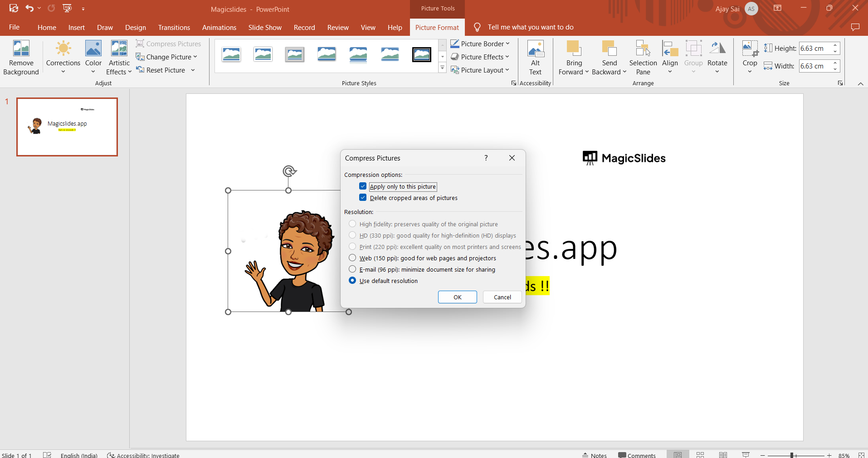Click the Selection Pane icon

[643, 49]
